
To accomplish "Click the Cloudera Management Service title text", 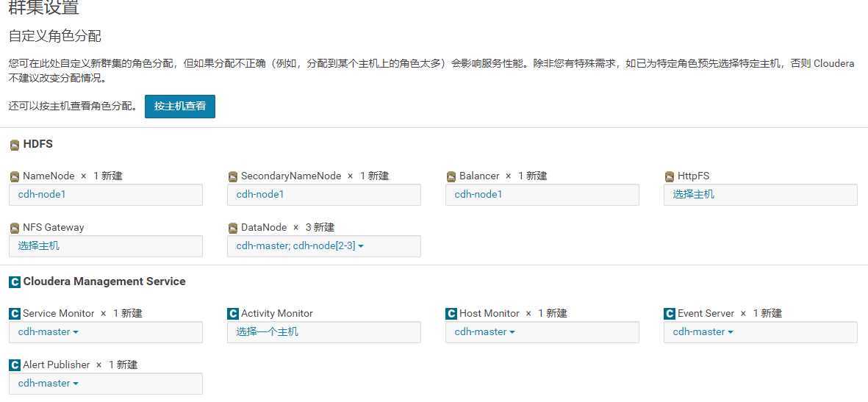I will pos(104,282).
